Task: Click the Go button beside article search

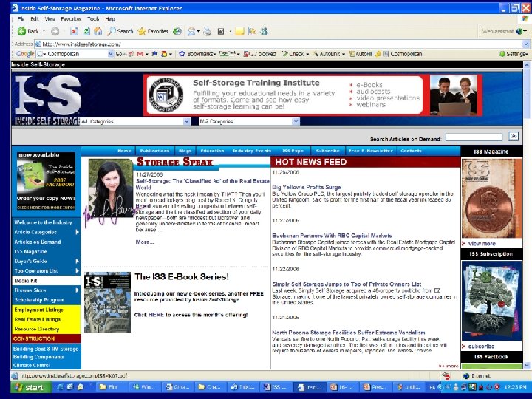Action: [x=514, y=136]
